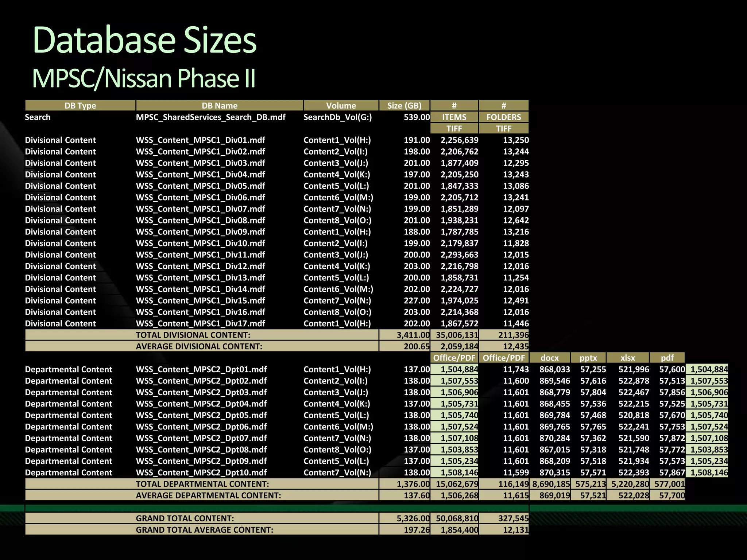The image size is (747, 560).
Task: Click 'WSS_Content_MPSC1_Div02.mdf' name cell
Action: tap(201, 151)
